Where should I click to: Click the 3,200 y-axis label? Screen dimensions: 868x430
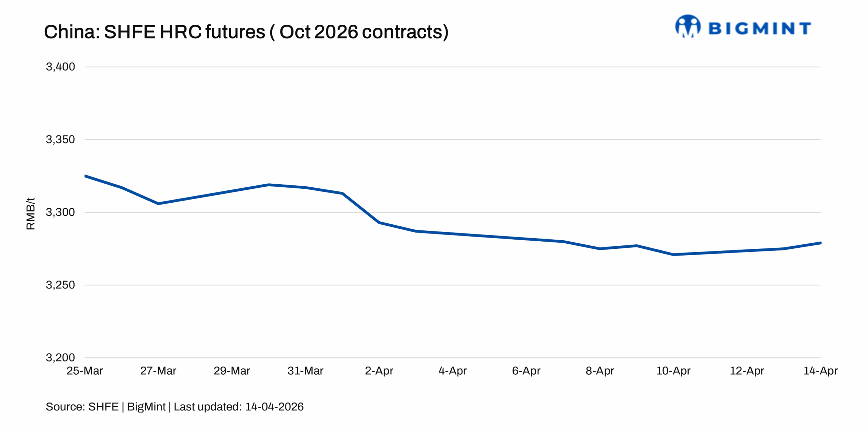click(60, 357)
